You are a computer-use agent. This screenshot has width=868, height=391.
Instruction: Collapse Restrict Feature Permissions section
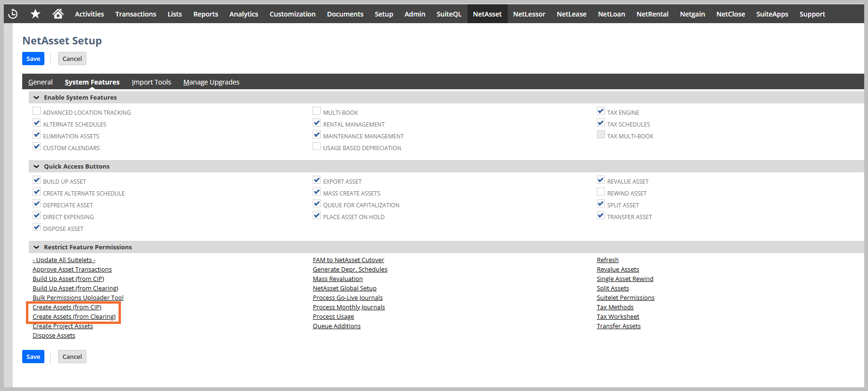36,247
